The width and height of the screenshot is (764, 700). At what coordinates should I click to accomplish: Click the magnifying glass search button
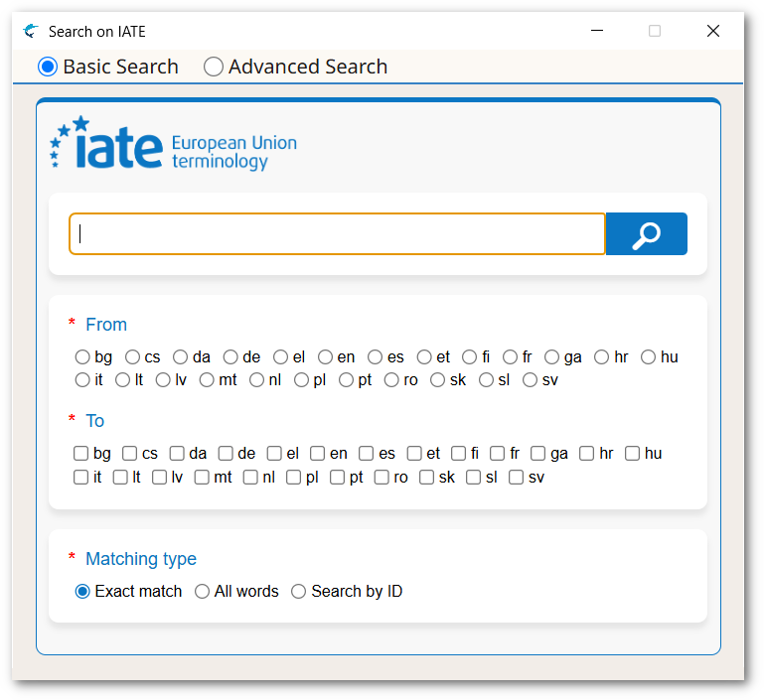click(646, 234)
